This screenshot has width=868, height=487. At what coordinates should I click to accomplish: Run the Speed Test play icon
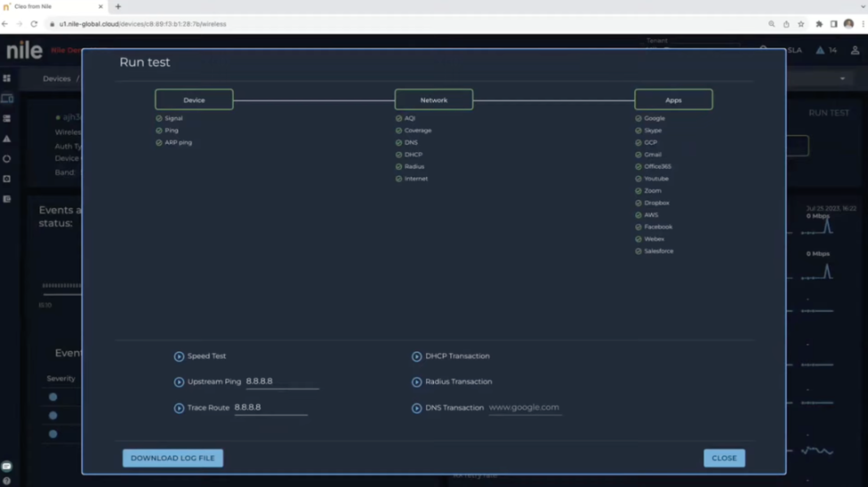[x=179, y=357]
